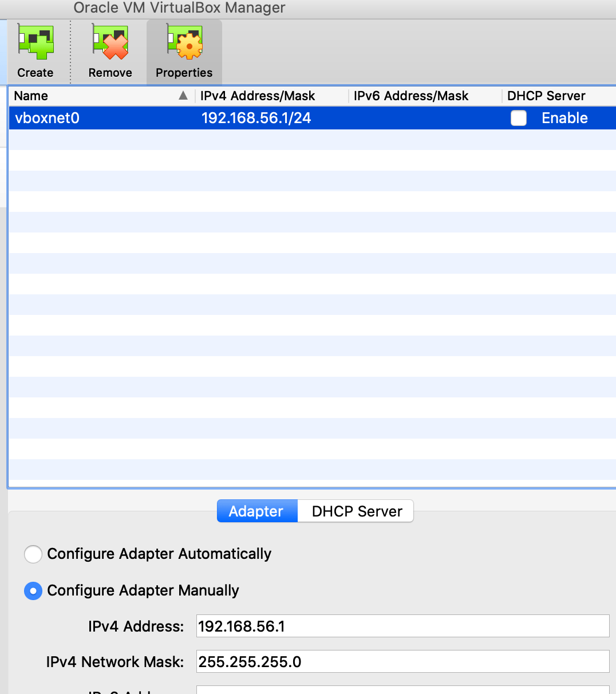Click the Enable label next to DHCP checkbox
616x694 pixels.
tap(564, 118)
